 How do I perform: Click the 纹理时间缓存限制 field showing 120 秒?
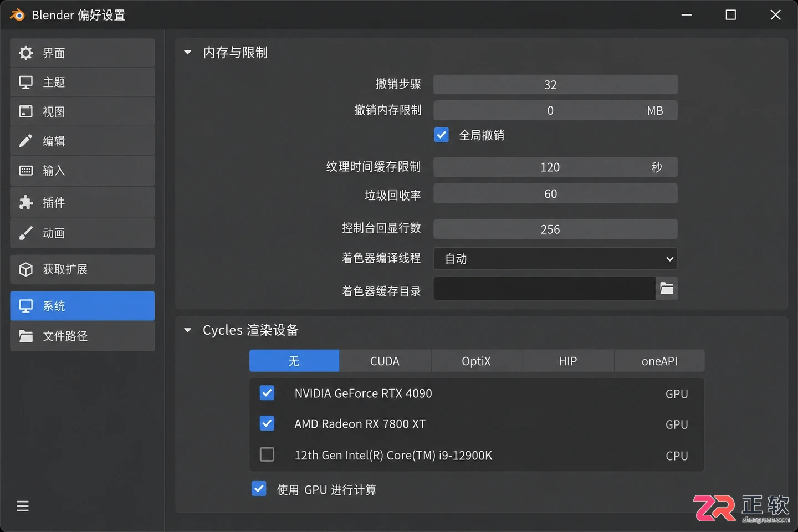555,167
